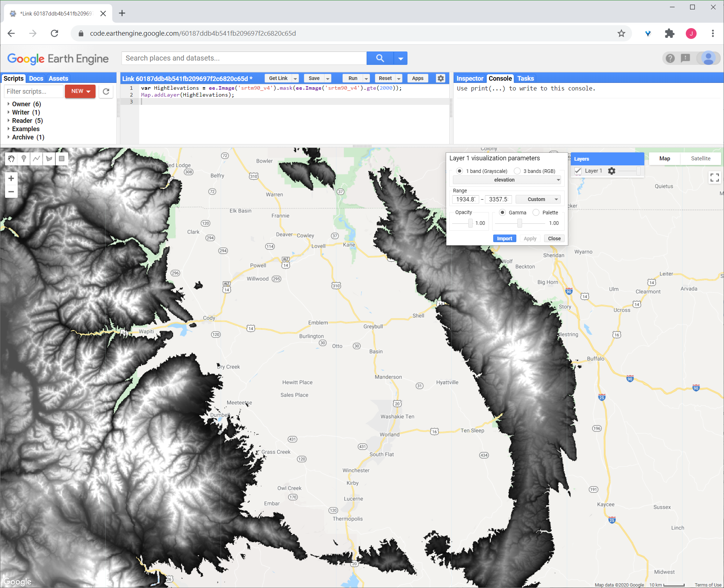The height and width of the screenshot is (588, 724).
Task: Open the Chrome profile J avatar
Action: click(x=691, y=34)
